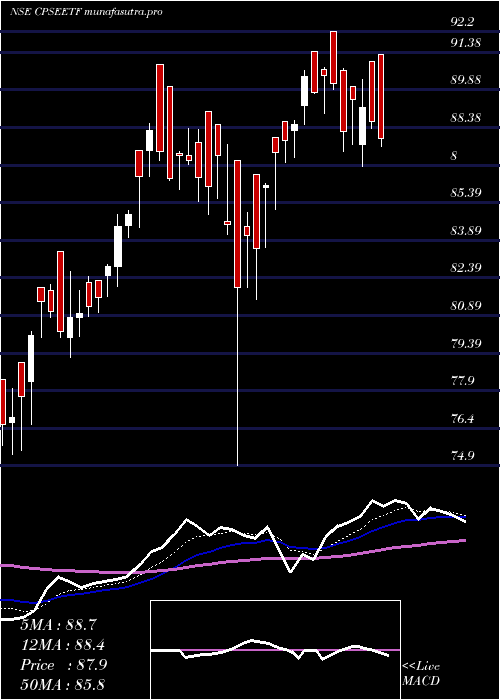Click the <<Live MACD label
500x700 pixels.
421,674
